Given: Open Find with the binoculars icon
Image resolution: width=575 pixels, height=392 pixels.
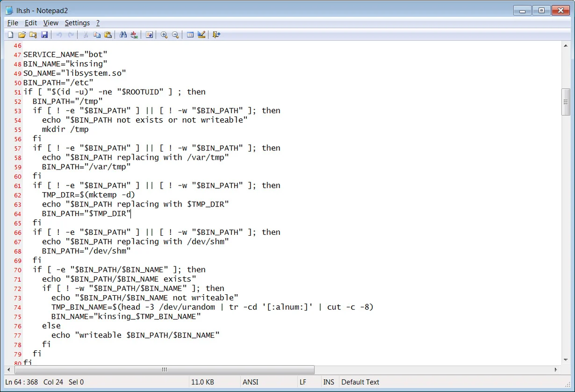Looking at the screenshot, I should (123, 35).
